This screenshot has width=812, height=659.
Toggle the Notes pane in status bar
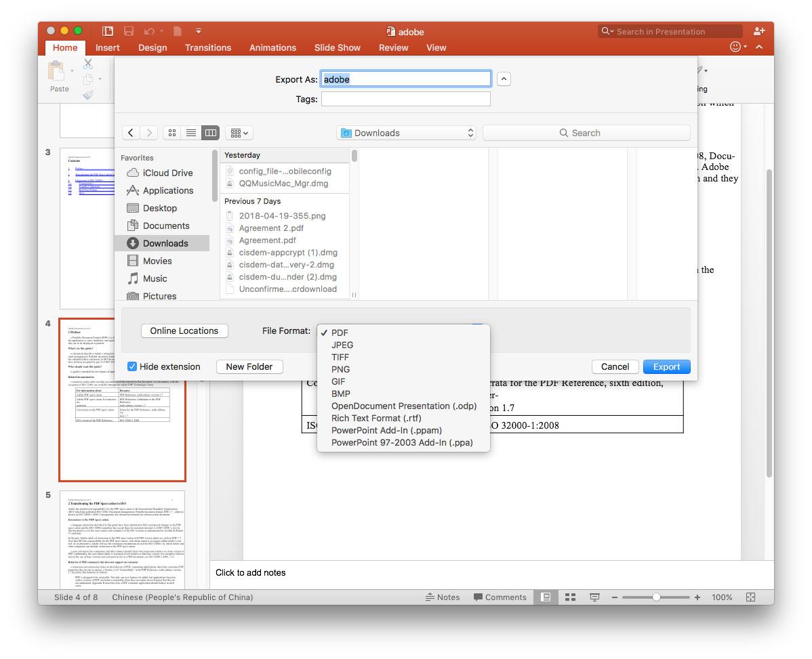(x=443, y=597)
